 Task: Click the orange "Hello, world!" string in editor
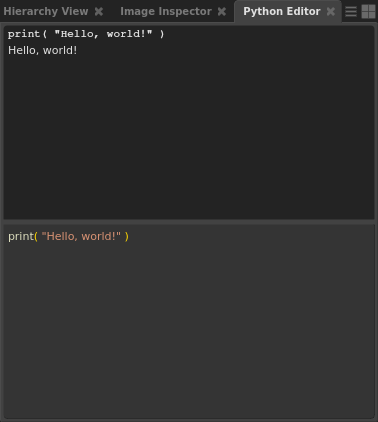pos(81,236)
